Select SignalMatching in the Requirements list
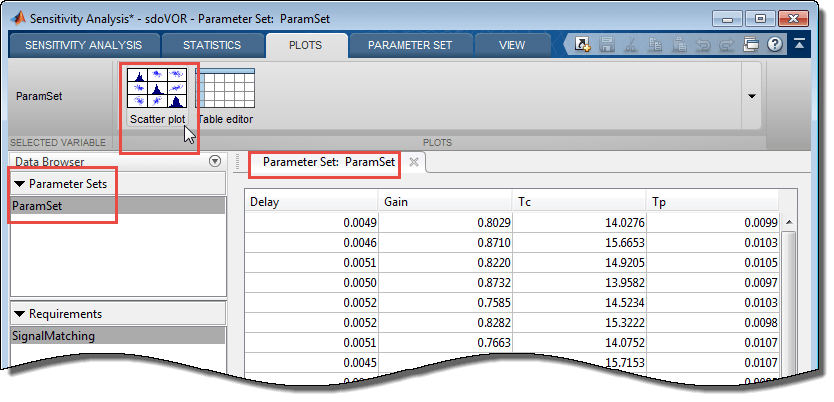834x402 pixels. tap(118, 336)
